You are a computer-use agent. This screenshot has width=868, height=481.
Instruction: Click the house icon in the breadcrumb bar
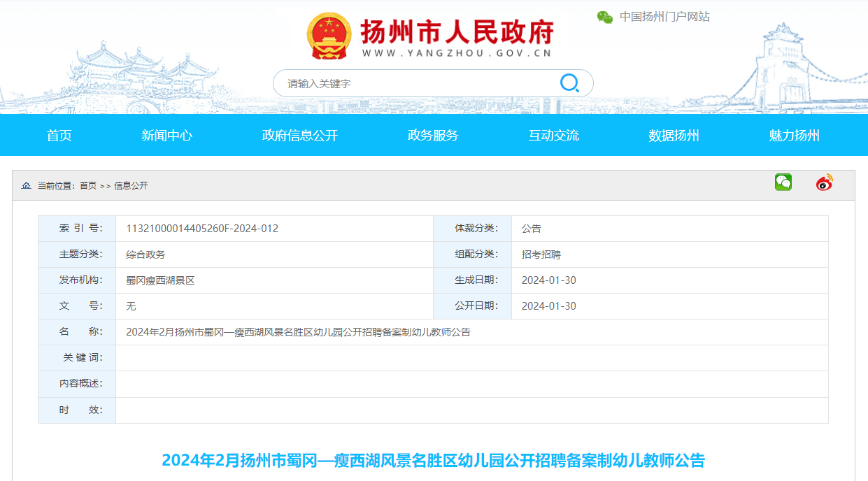coord(26,185)
